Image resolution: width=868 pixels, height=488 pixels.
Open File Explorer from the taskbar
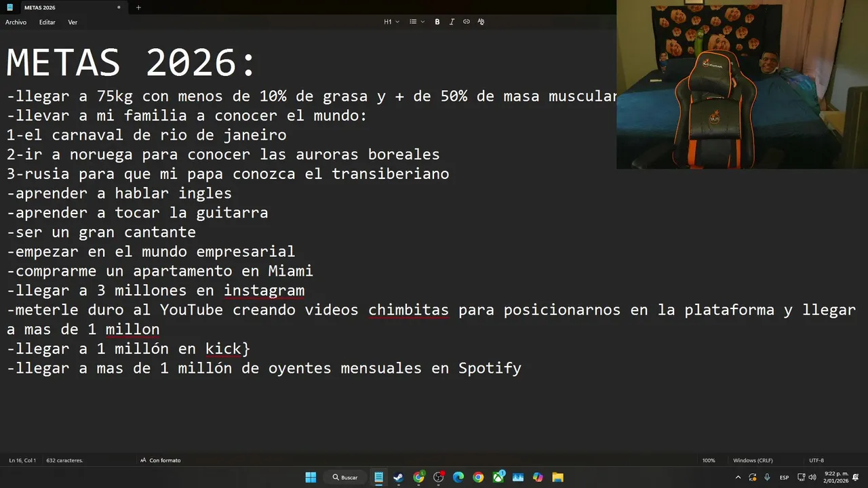pos(557,477)
